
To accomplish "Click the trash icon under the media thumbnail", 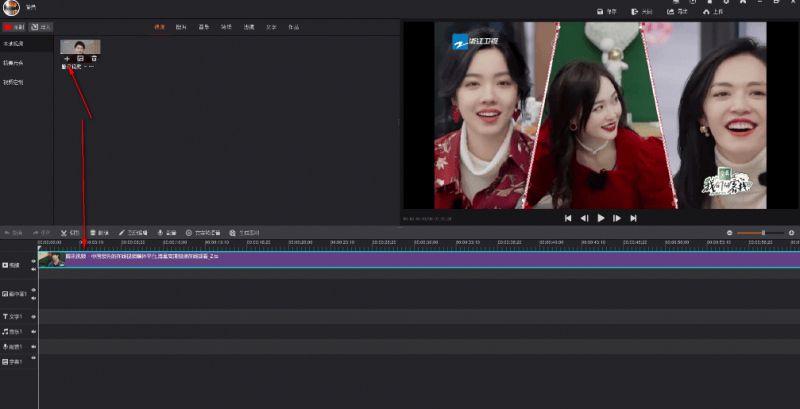I will point(93,59).
